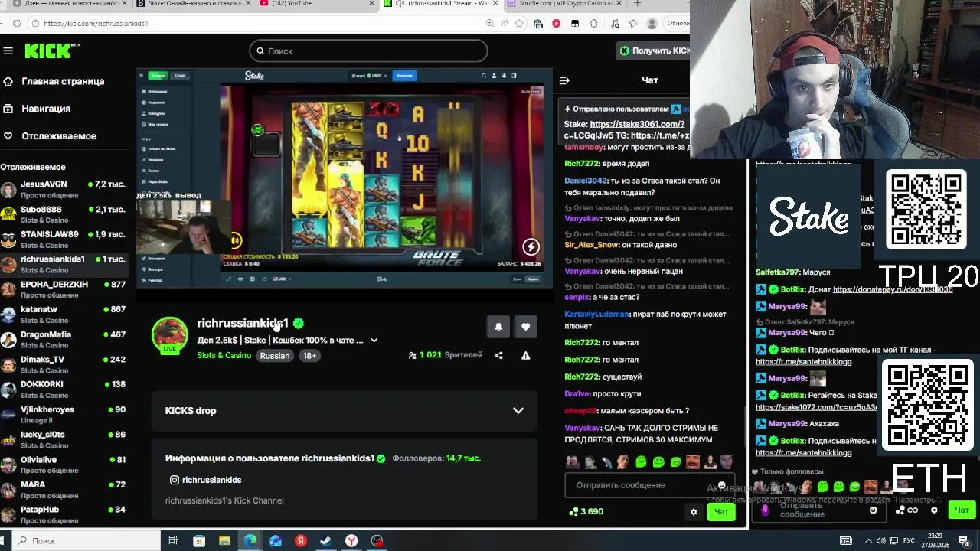The width and height of the screenshot is (980, 551).
Task: Click the browser reload icon
Action: click(x=17, y=24)
